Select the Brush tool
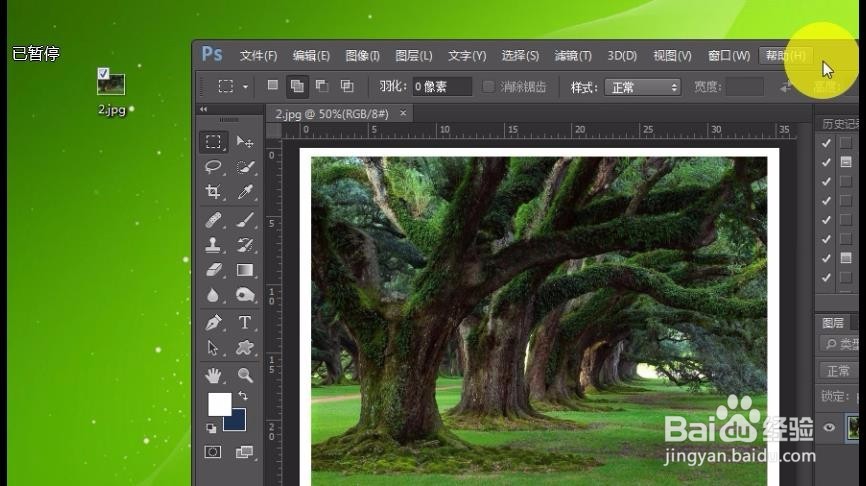Image resolution: width=866 pixels, height=486 pixels. pyautogui.click(x=245, y=220)
